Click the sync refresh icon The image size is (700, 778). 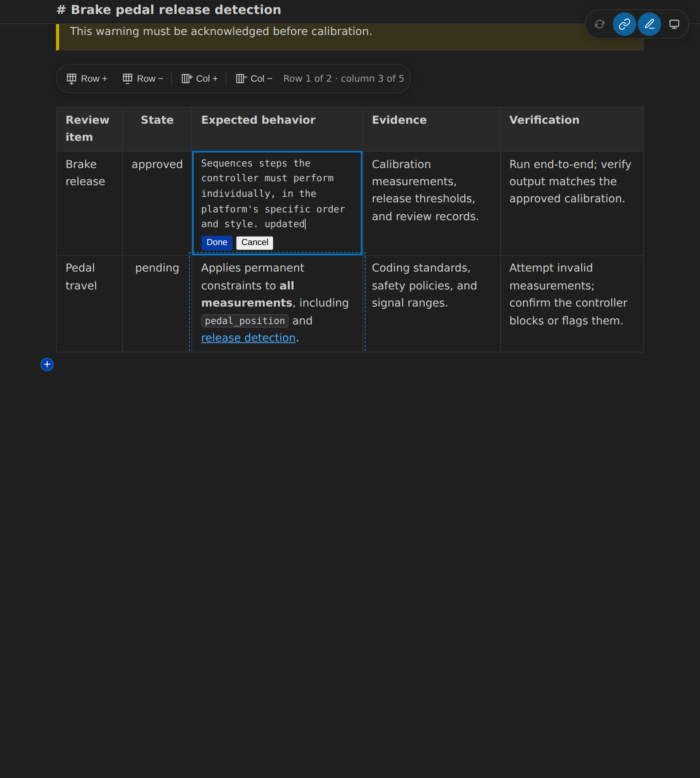point(600,24)
